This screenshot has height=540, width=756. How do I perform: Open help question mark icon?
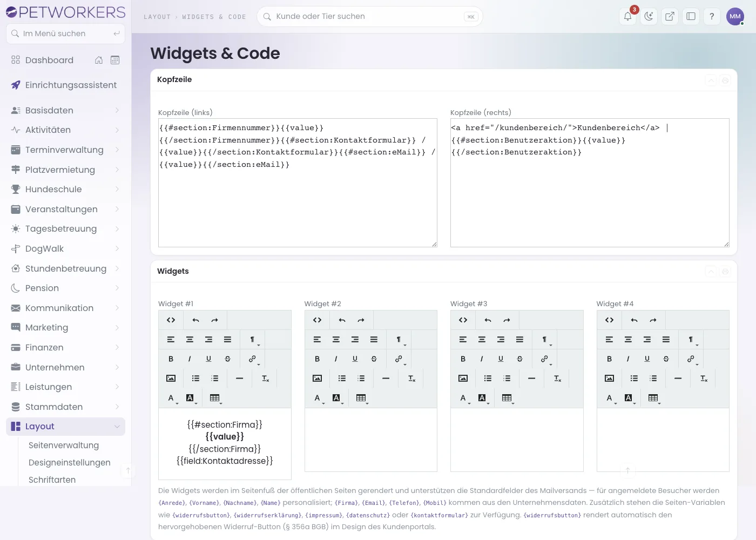coord(712,17)
